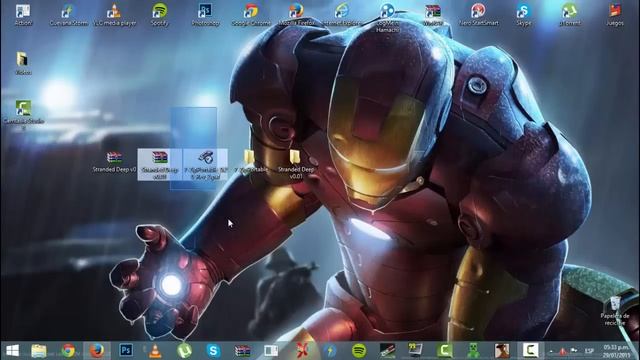Switch to Firefox in the taskbar

click(x=97, y=351)
